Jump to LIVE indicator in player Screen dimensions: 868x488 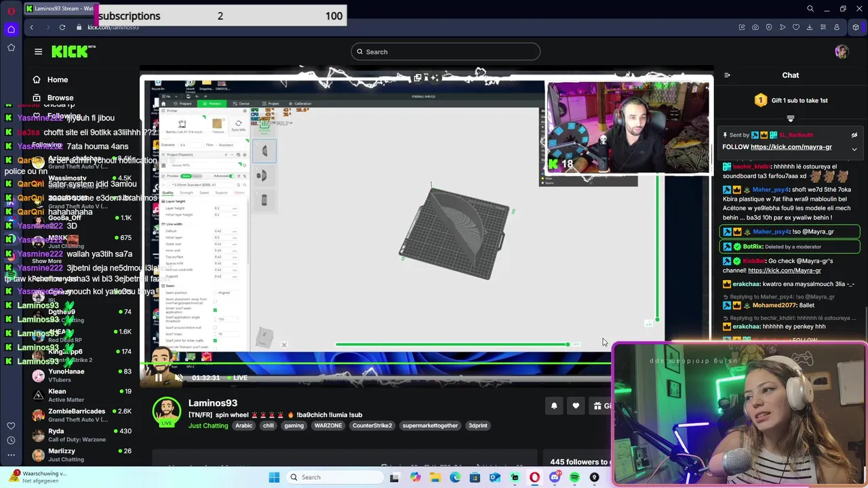click(x=237, y=378)
